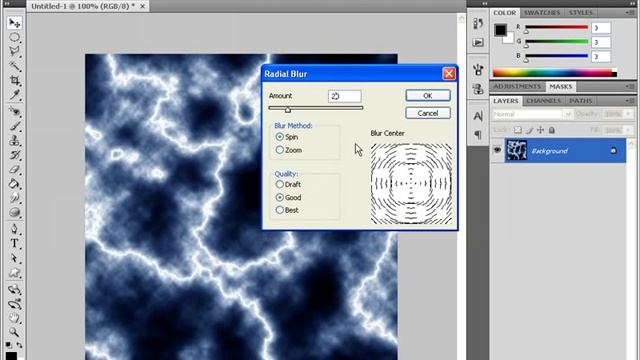Screen dimensions: 640x360
Task: Select the Custom Shape tool
Action: tap(14, 273)
